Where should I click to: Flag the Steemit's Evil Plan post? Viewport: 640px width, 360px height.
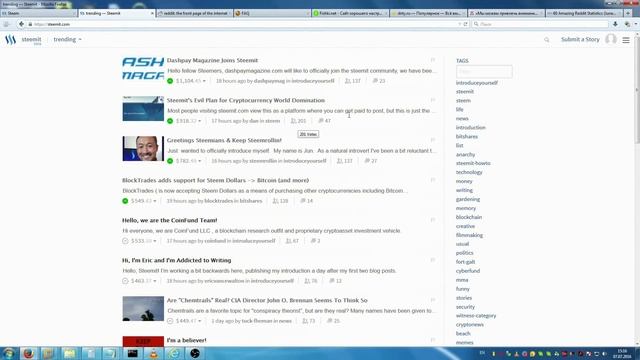pyautogui.click(x=433, y=100)
